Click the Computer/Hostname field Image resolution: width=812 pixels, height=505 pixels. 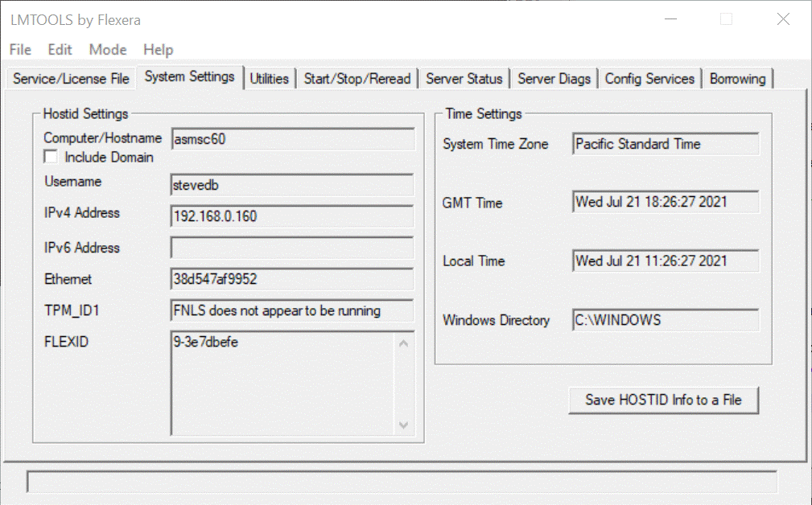point(292,139)
